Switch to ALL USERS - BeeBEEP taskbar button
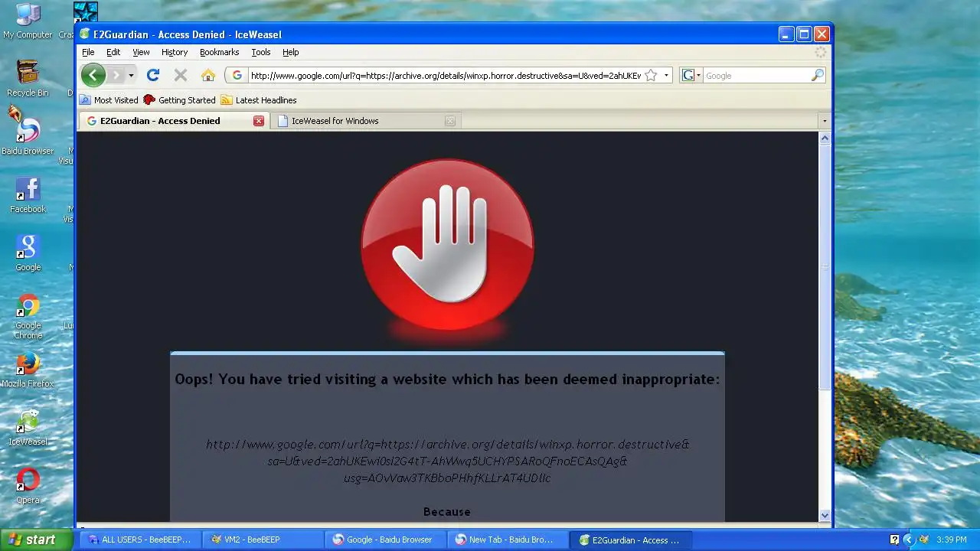 (139, 540)
